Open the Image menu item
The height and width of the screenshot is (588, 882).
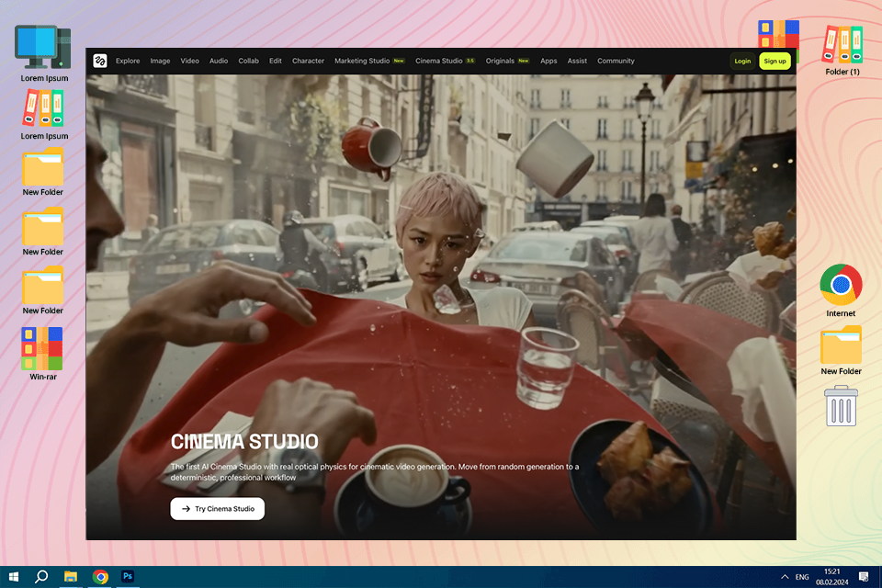coord(160,61)
